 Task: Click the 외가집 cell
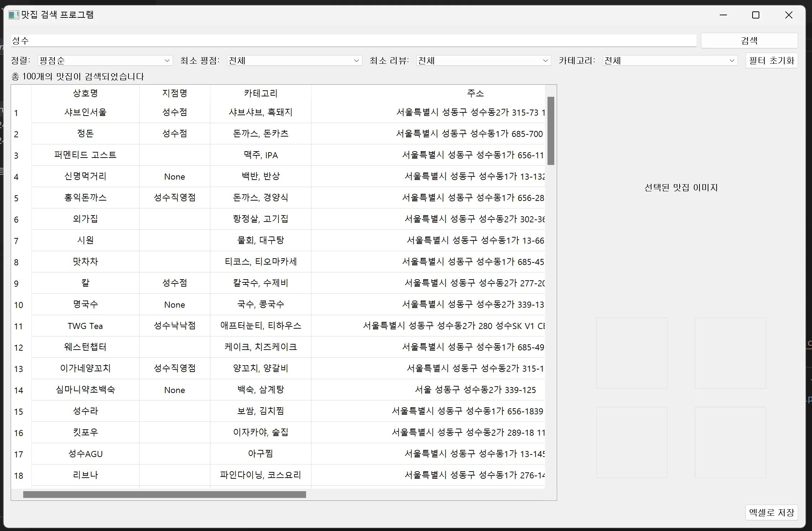pos(85,219)
